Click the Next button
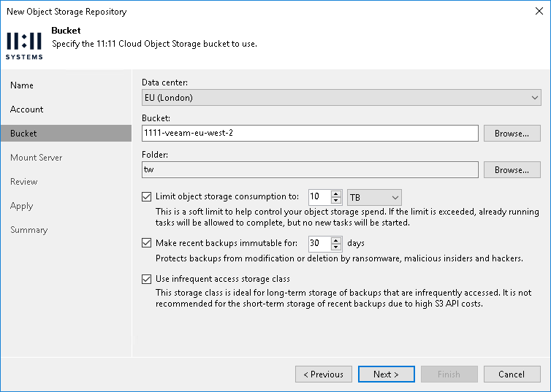This screenshot has height=392, width=551. [x=386, y=374]
